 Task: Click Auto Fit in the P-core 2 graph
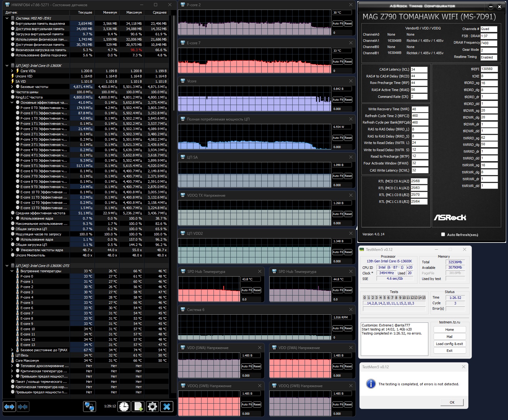(338, 24)
